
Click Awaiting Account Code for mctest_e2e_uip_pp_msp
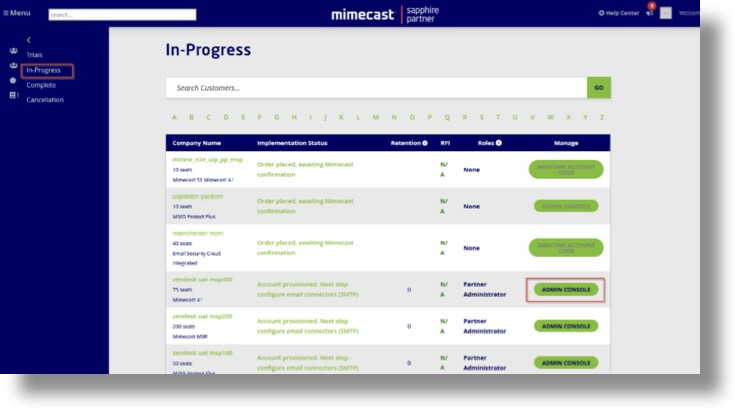(566, 170)
